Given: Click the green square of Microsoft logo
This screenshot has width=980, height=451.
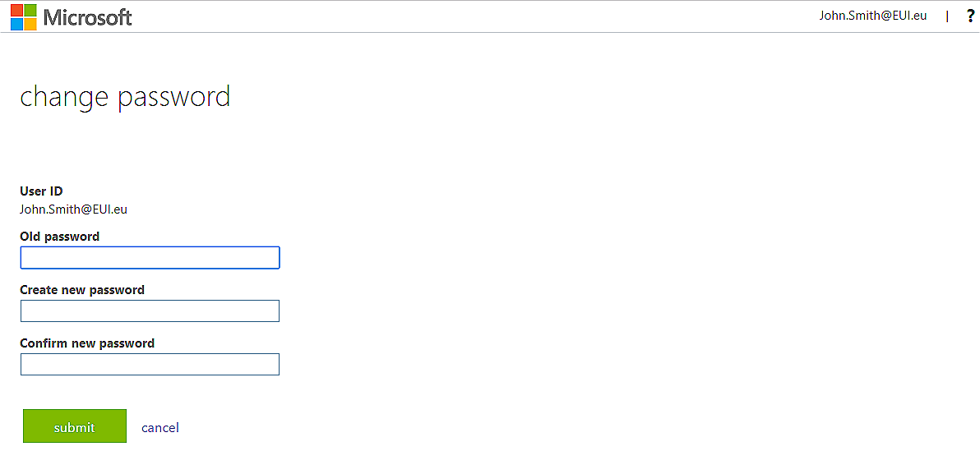Looking at the screenshot, I should click(30, 10).
